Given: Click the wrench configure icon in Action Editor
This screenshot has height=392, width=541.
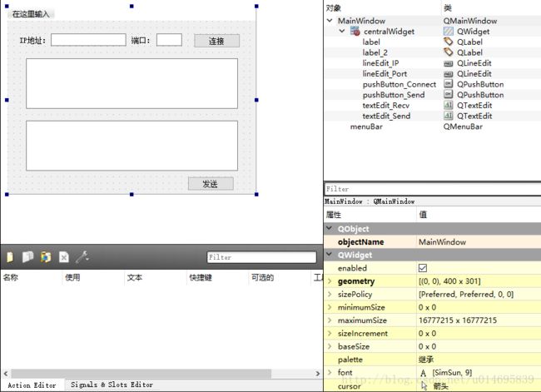Looking at the screenshot, I should (82, 256).
